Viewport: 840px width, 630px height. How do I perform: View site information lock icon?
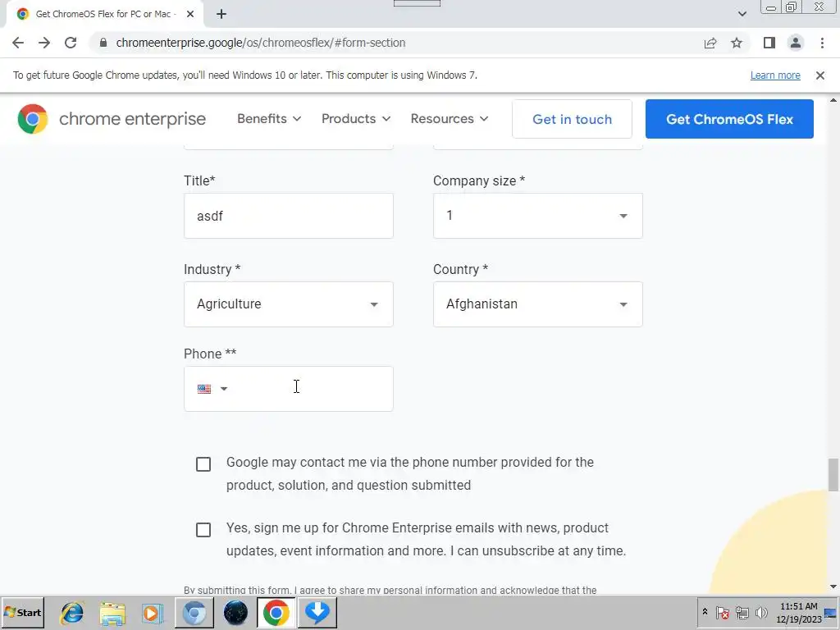(x=103, y=43)
